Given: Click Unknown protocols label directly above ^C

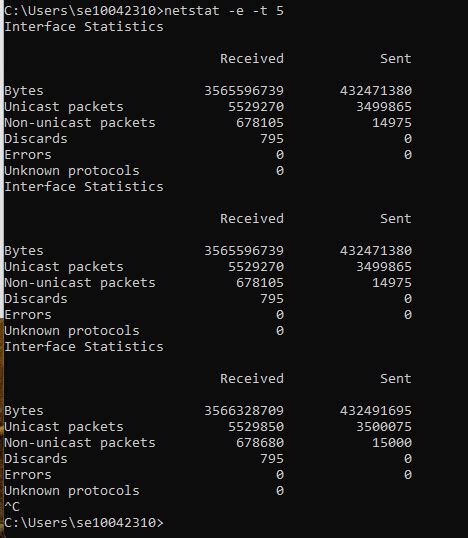Looking at the screenshot, I should click(x=72, y=491).
